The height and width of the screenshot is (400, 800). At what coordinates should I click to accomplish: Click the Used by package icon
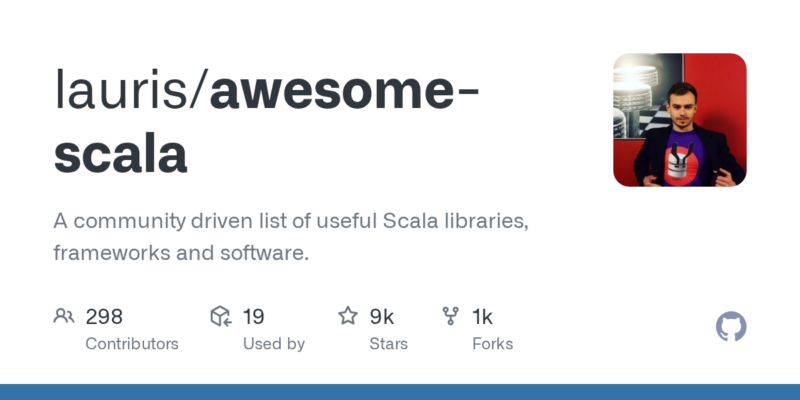click(221, 317)
